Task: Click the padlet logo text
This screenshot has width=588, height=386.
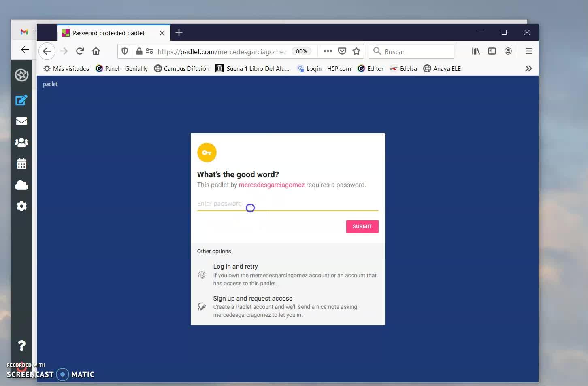Action: click(50, 84)
